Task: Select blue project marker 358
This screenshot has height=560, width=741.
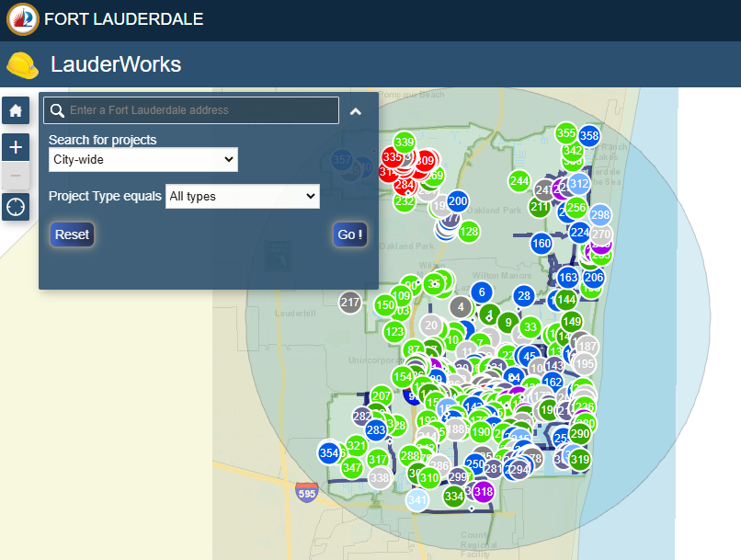Action: [589, 136]
